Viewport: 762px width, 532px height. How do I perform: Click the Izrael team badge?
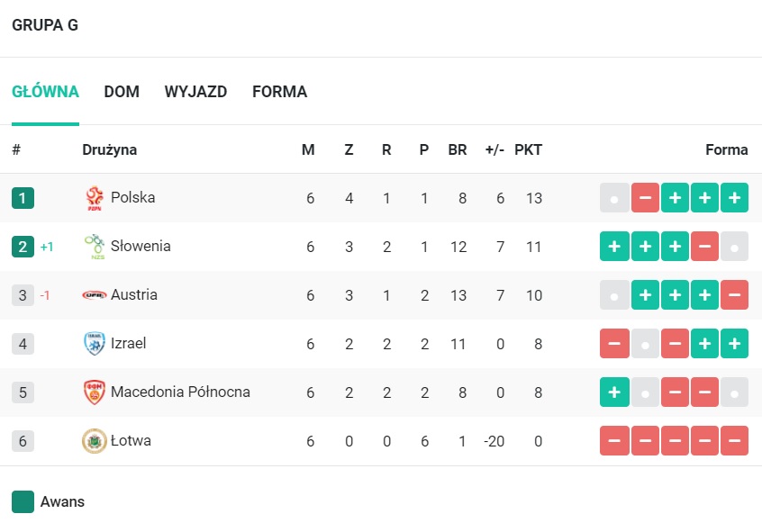coord(95,344)
